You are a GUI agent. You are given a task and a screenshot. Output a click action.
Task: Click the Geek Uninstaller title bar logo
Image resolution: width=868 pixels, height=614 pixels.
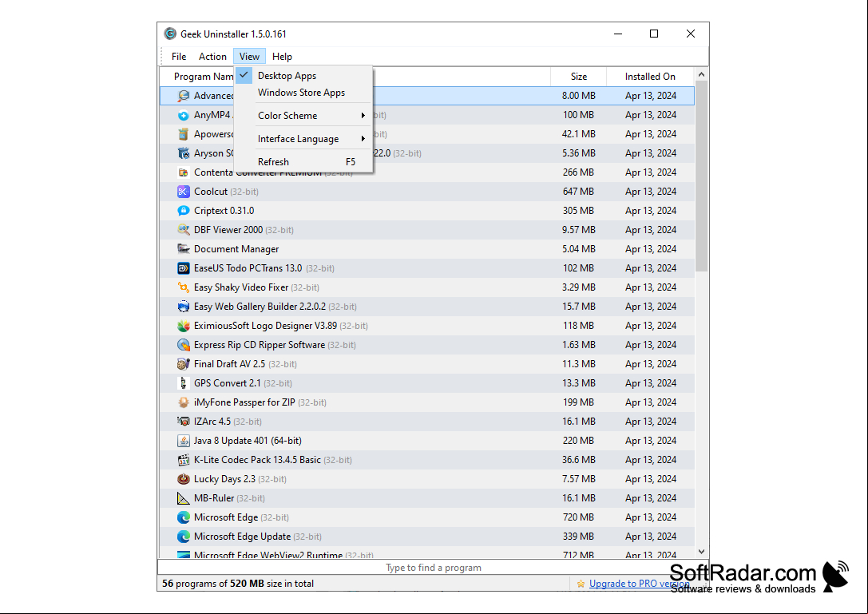170,34
